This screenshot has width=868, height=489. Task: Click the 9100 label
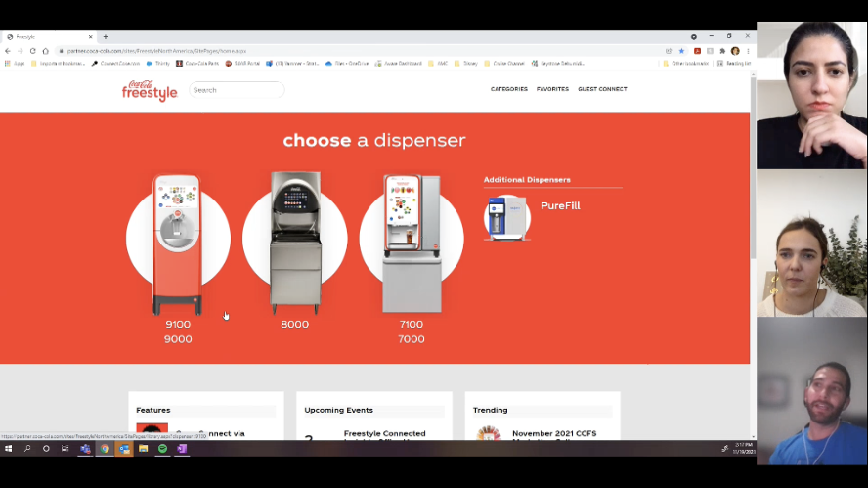pyautogui.click(x=178, y=325)
